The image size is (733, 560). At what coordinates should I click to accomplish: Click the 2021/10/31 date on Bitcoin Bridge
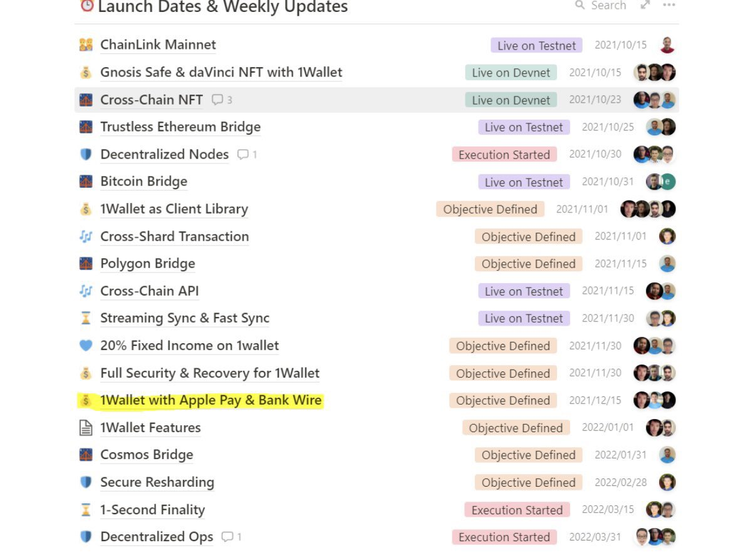tap(607, 182)
